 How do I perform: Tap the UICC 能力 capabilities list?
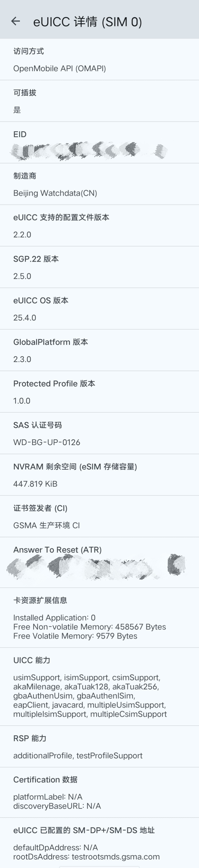pos(90,696)
